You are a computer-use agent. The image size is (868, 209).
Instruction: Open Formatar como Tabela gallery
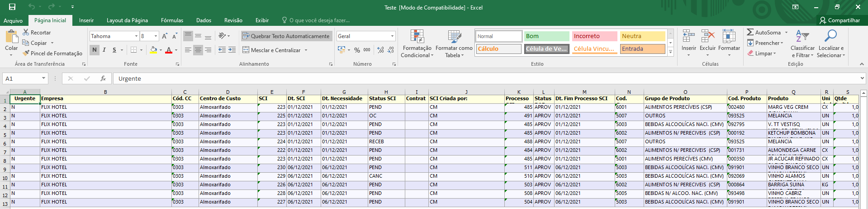pos(454,44)
